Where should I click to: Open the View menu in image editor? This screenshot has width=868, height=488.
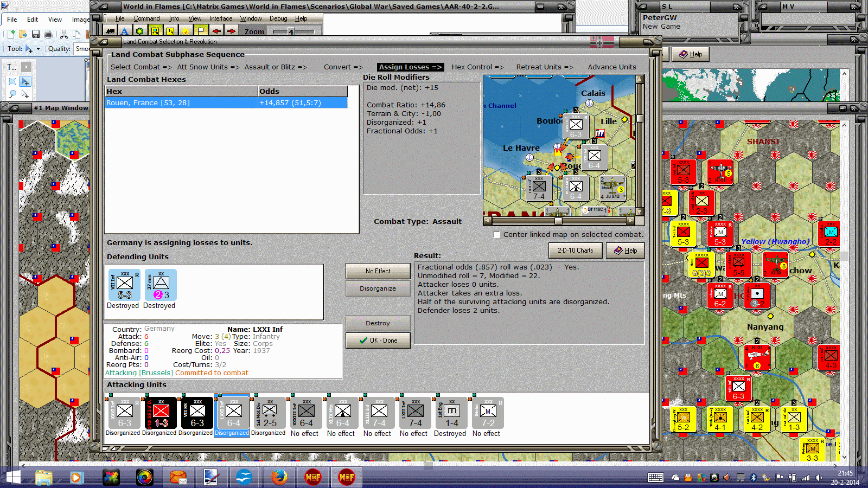[x=55, y=20]
